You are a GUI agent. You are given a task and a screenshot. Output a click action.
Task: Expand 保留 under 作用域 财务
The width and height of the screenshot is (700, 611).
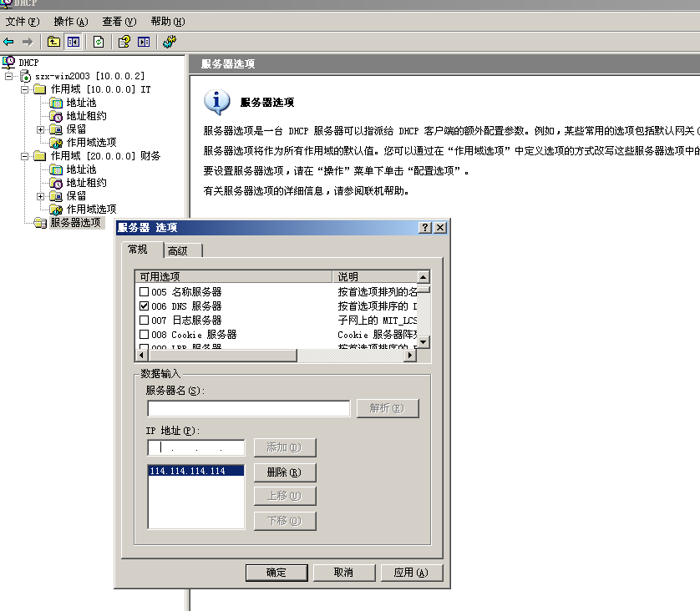click(41, 194)
